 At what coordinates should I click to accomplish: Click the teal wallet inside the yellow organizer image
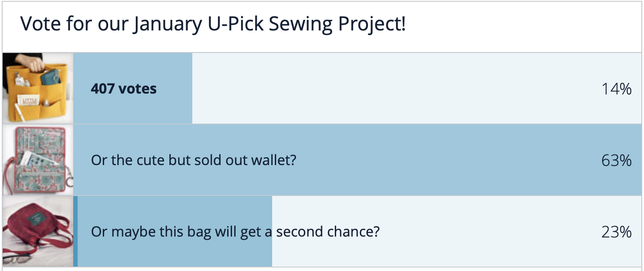click(x=52, y=77)
